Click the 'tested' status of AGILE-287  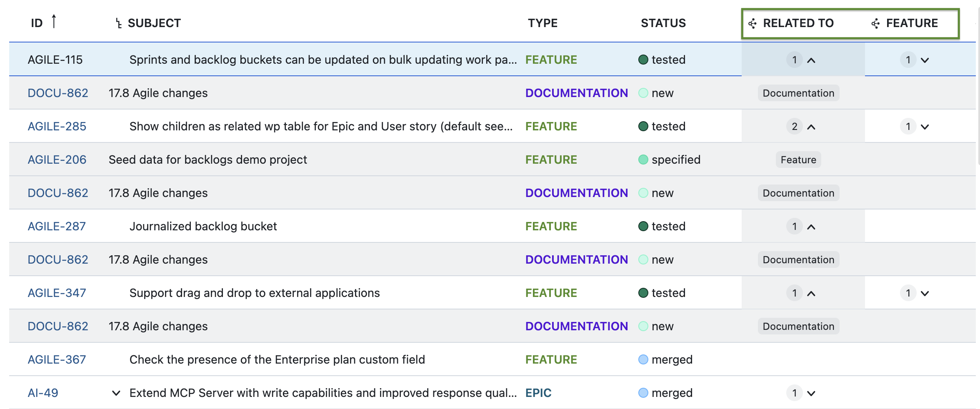(x=668, y=227)
